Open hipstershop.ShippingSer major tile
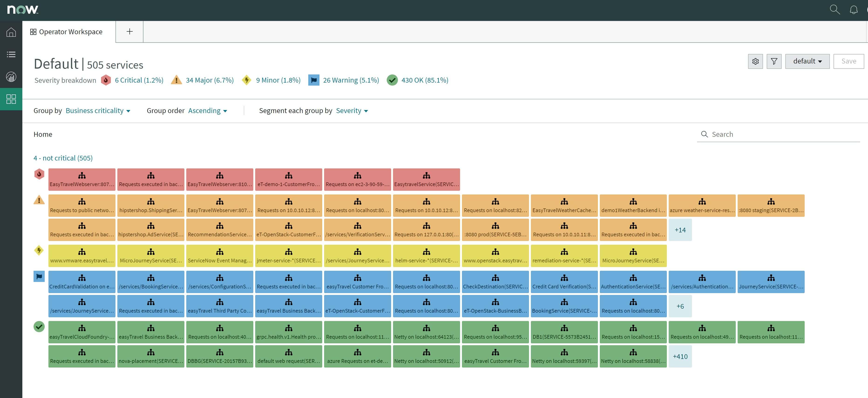Screen dimensions: 868x398 pos(151,205)
